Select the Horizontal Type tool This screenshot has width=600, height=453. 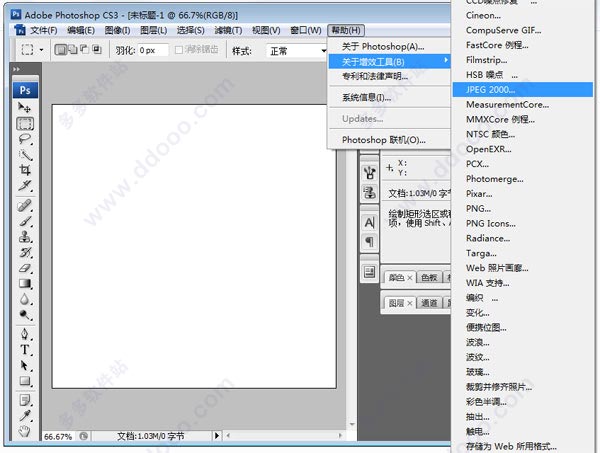click(x=25, y=350)
